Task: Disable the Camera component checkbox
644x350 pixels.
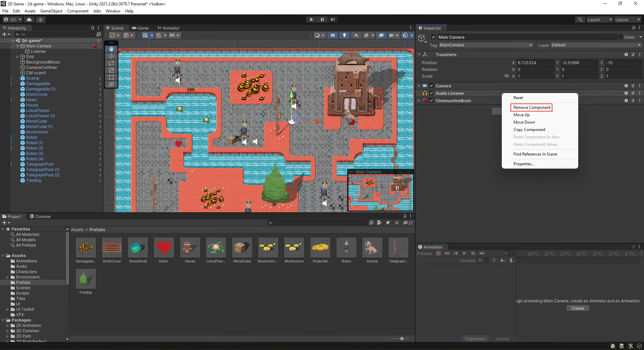Action: [x=431, y=86]
